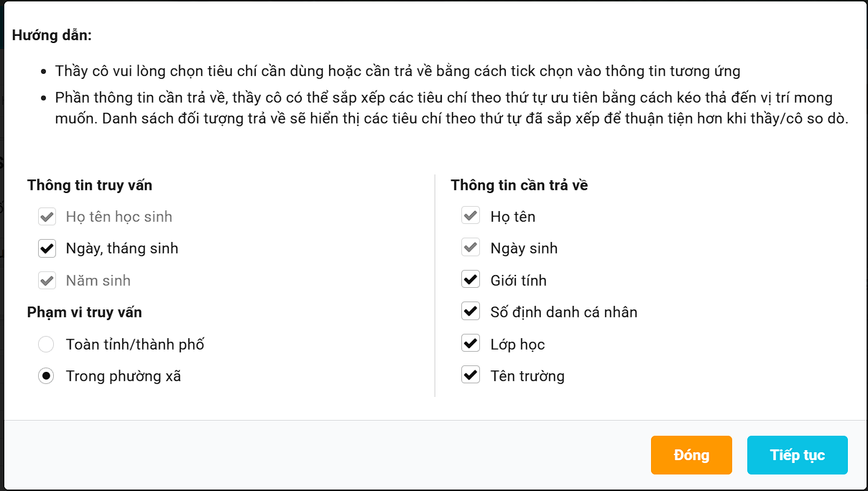Click the locked 'Họ tên' return checkbox
The width and height of the screenshot is (868, 491).
click(471, 217)
